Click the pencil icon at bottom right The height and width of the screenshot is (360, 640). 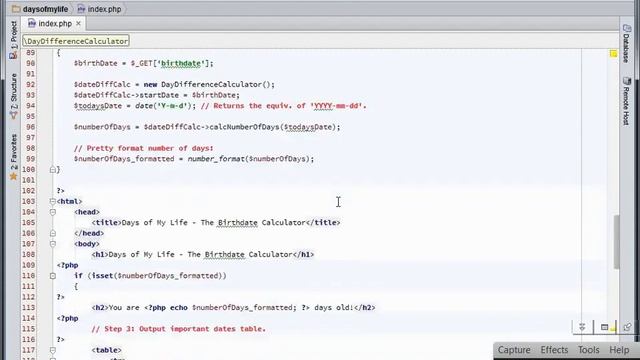627,327
